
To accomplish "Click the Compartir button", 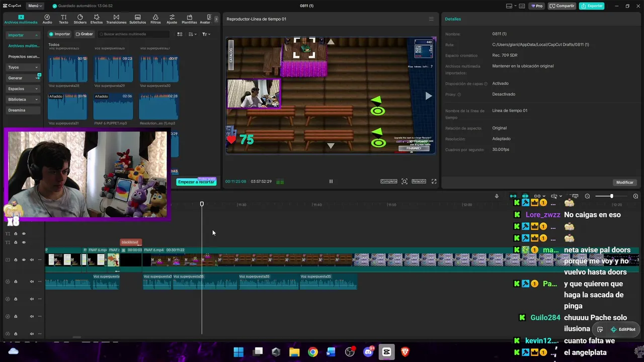I will pos(562,6).
